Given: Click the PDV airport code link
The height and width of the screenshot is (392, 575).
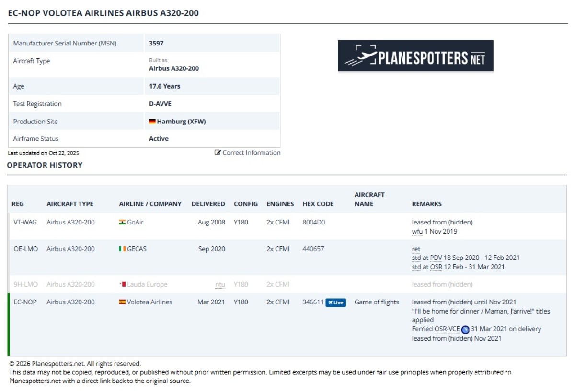Looking at the screenshot, I should (436, 258).
